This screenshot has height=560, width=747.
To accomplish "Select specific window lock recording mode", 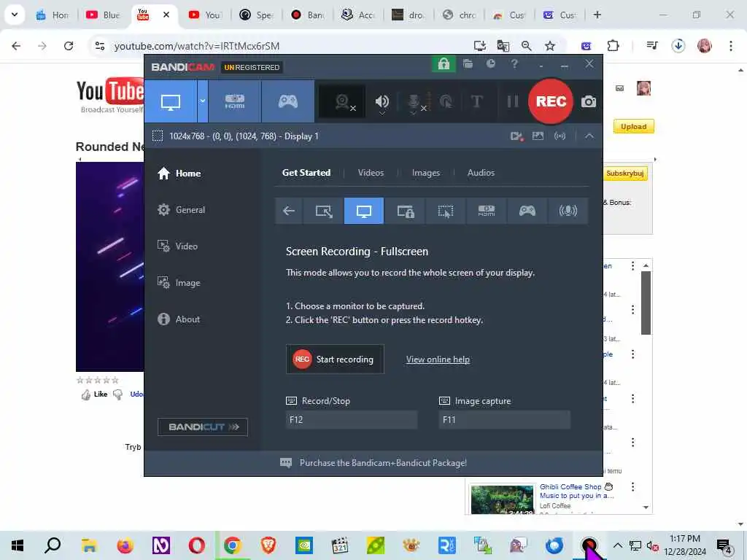I will click(x=405, y=211).
